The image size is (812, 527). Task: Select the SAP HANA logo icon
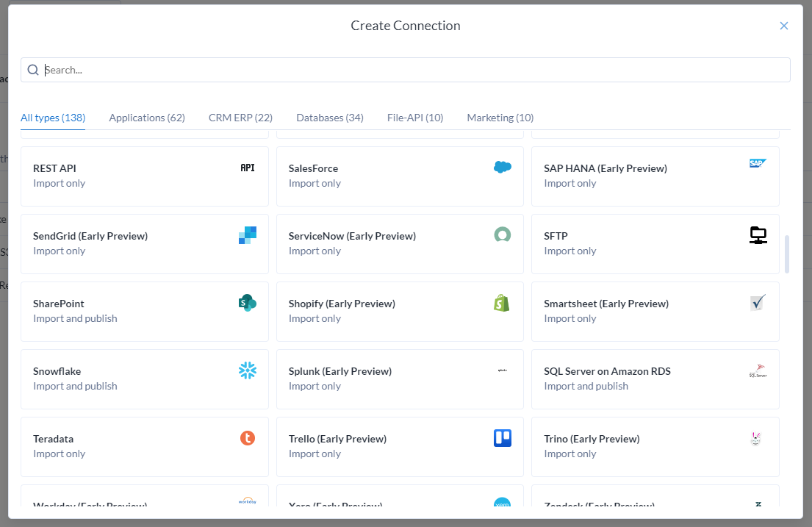(x=758, y=163)
